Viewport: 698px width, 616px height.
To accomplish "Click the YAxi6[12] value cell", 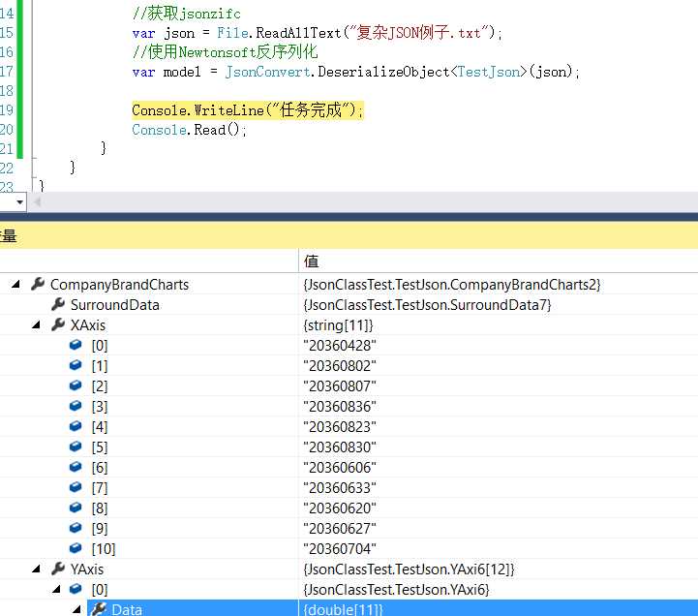I will point(409,570).
